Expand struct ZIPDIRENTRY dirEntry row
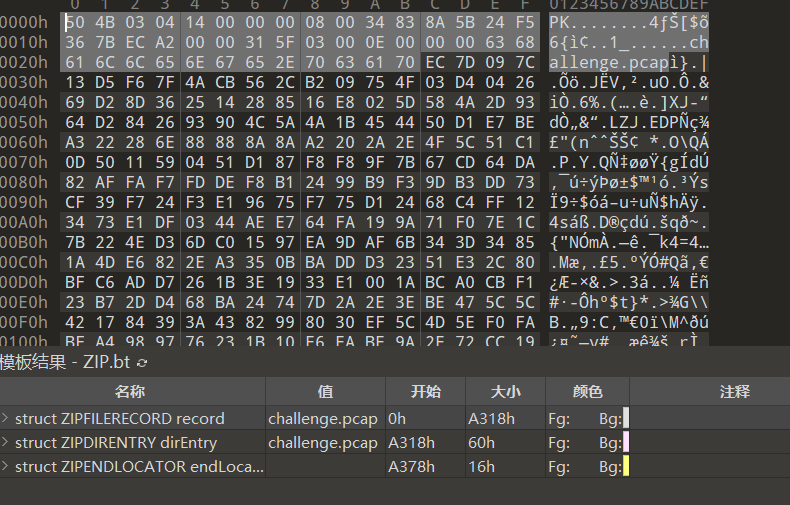 6,442
